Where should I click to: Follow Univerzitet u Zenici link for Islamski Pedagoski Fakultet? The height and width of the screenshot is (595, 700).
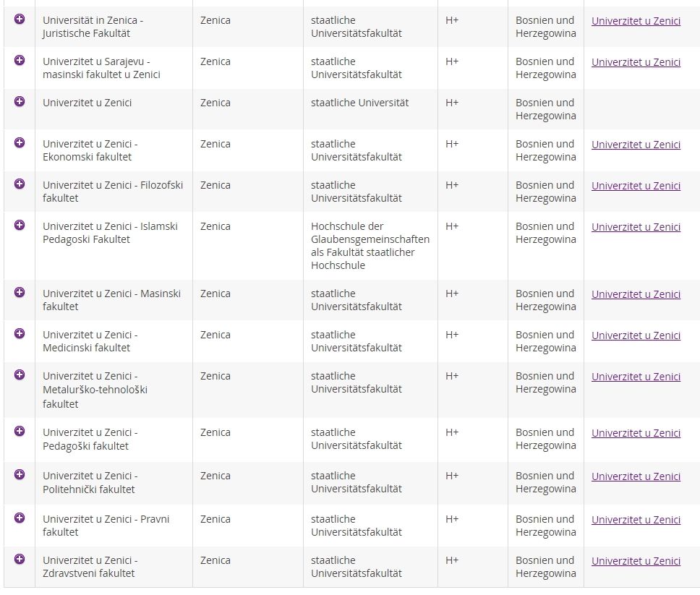636,227
